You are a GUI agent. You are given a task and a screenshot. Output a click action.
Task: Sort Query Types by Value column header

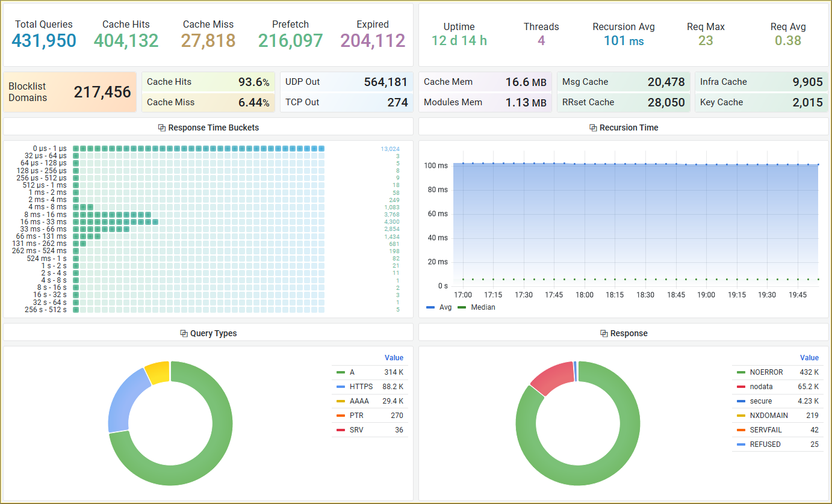click(x=394, y=358)
